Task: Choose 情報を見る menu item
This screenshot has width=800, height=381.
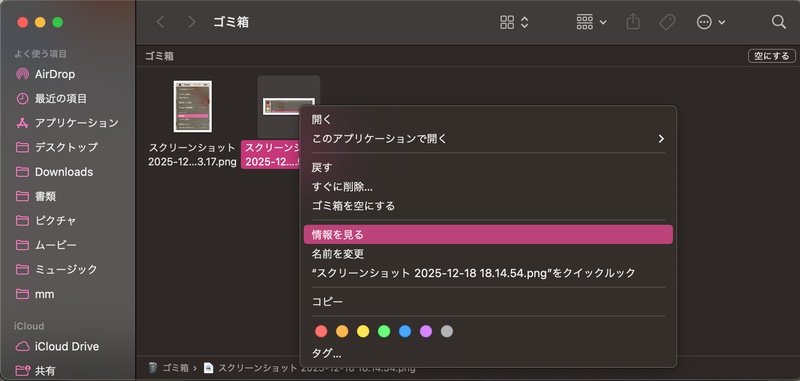Action: (488, 235)
